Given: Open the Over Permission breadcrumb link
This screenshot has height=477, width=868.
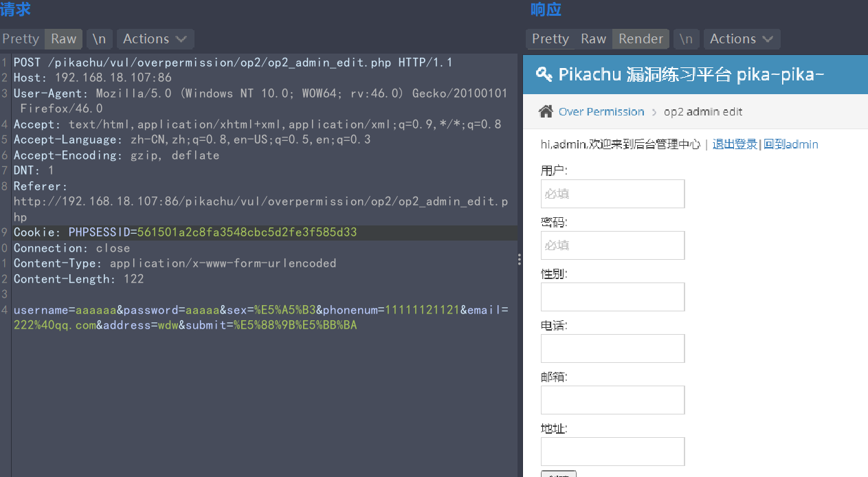Looking at the screenshot, I should point(600,111).
